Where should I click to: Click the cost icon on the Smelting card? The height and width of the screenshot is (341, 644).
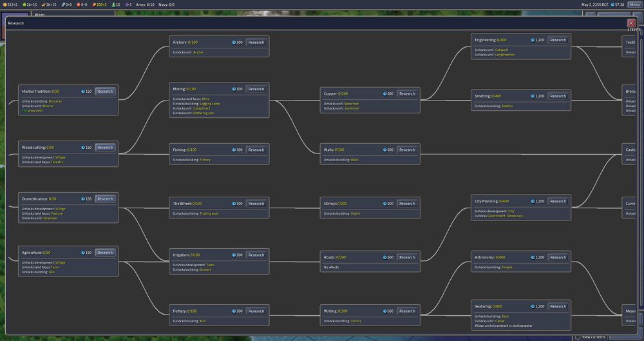pos(533,96)
